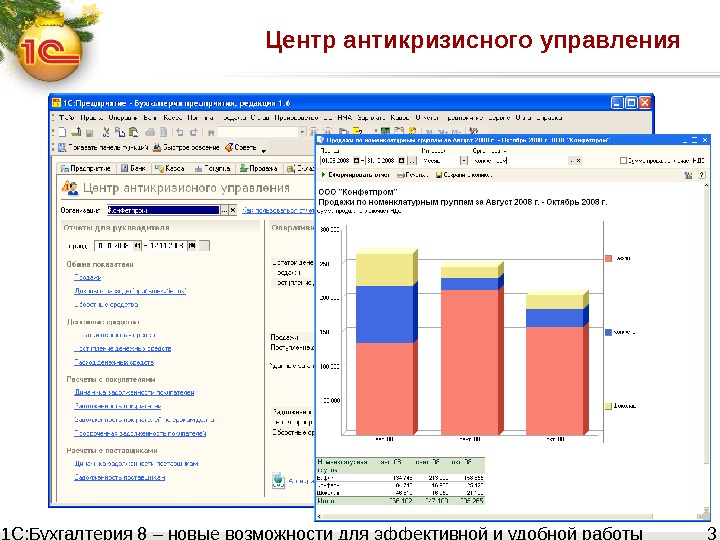The image size is (720, 540).
Task: Click the yellow legend color swatch
Action: (x=608, y=406)
